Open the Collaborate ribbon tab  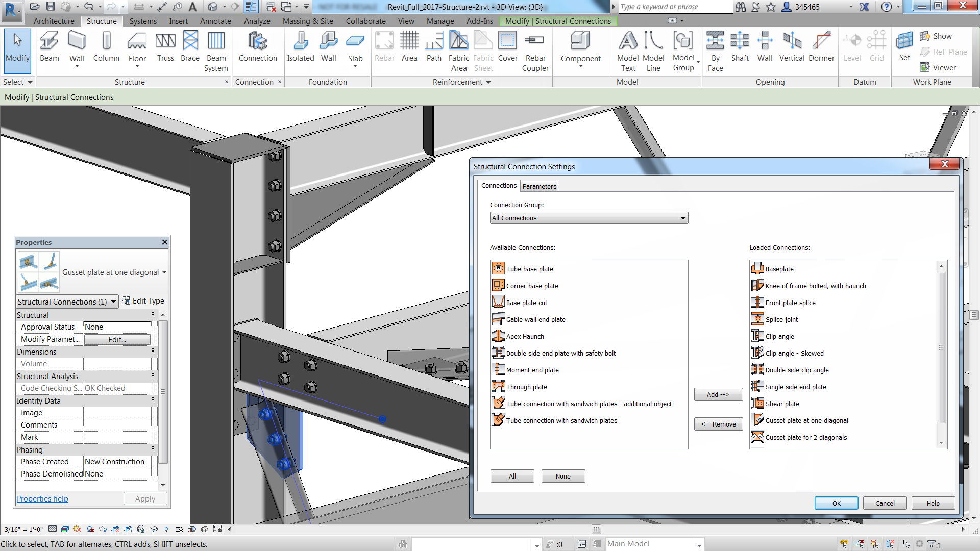click(365, 21)
